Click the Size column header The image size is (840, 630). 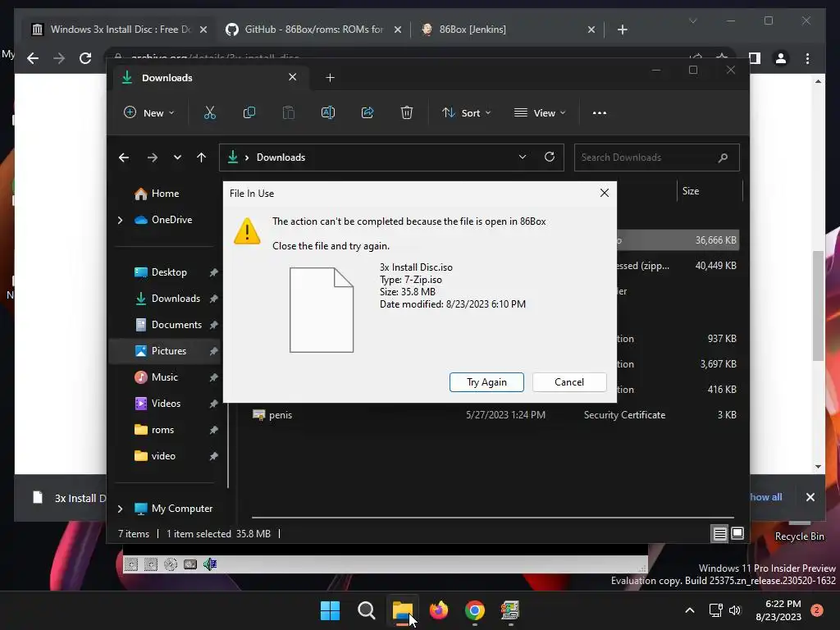coord(710,191)
